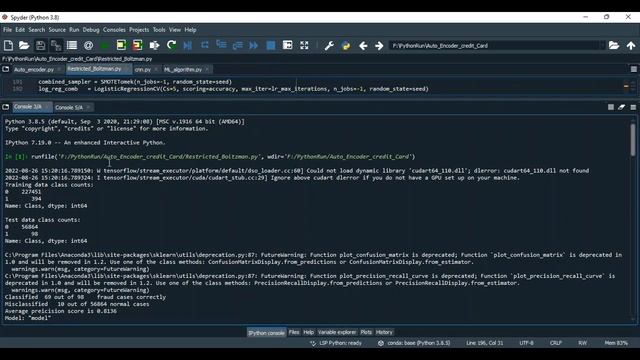Open the View menu
This screenshot has height=360, width=640.
tap(175, 30)
